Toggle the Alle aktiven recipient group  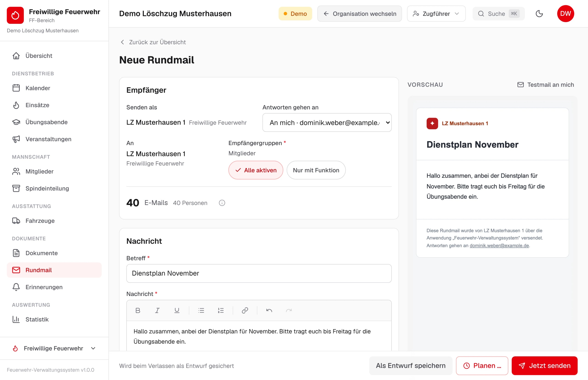pyautogui.click(x=255, y=170)
